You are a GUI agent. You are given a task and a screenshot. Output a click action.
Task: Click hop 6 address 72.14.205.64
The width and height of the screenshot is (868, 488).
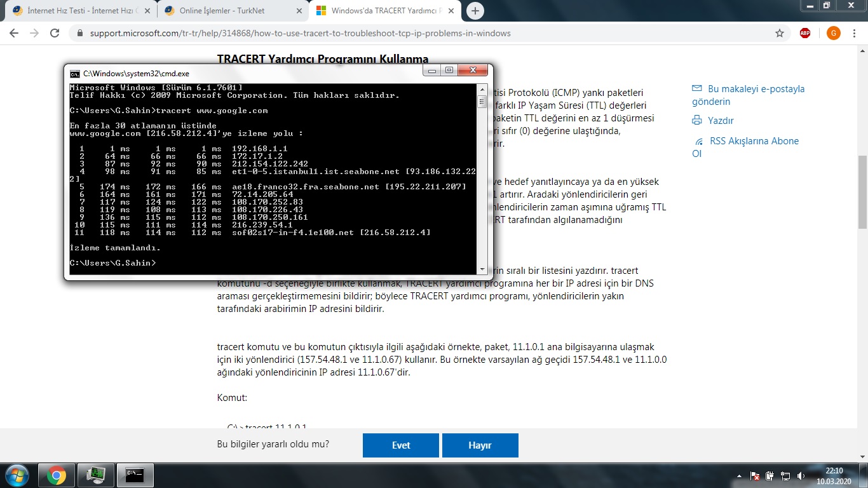tap(262, 194)
